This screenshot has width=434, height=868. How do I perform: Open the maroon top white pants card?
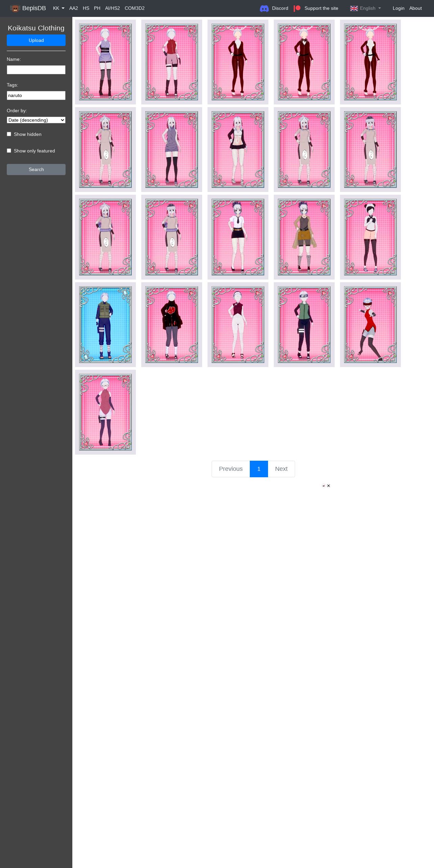238,324
